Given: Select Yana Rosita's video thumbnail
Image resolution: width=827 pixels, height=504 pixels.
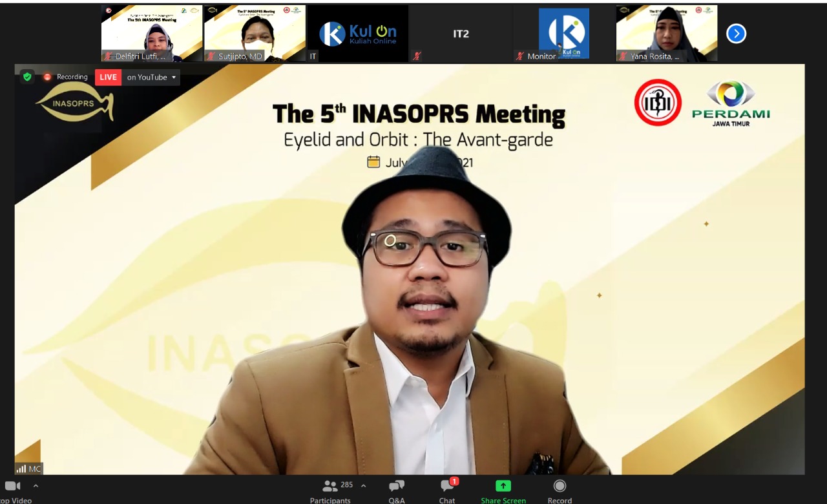Looking at the screenshot, I should [667, 34].
